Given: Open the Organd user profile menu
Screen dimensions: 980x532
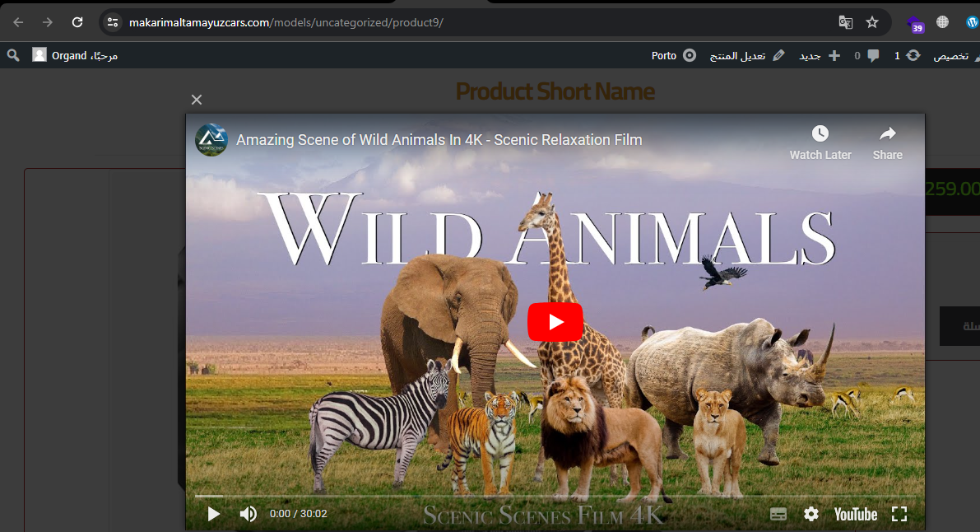Looking at the screenshot, I should point(75,56).
